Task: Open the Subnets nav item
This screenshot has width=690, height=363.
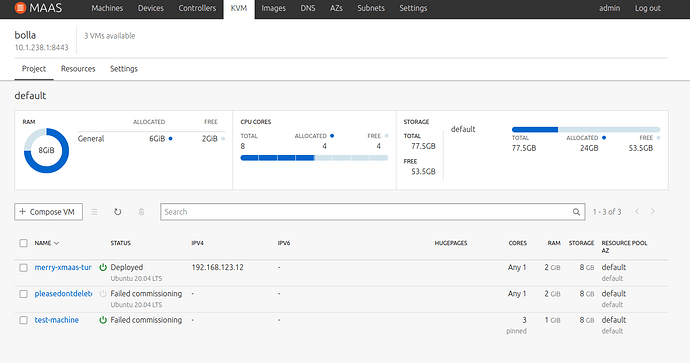Action: pyautogui.click(x=371, y=8)
